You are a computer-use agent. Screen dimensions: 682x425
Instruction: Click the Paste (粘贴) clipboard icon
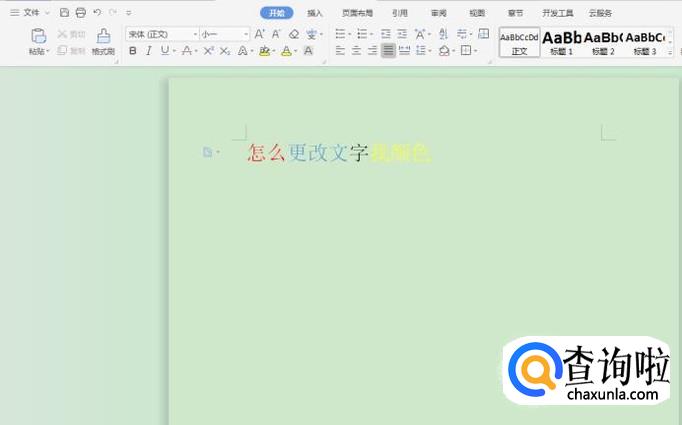(38, 37)
